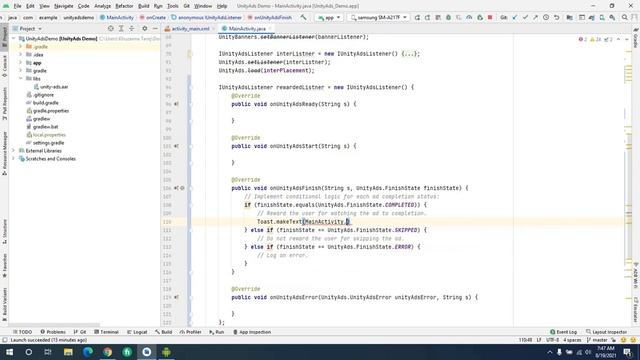Image resolution: width=640 pixels, height=360 pixels.
Task: Toggle the Gradle tool window side tab
Action: (x=636, y=38)
